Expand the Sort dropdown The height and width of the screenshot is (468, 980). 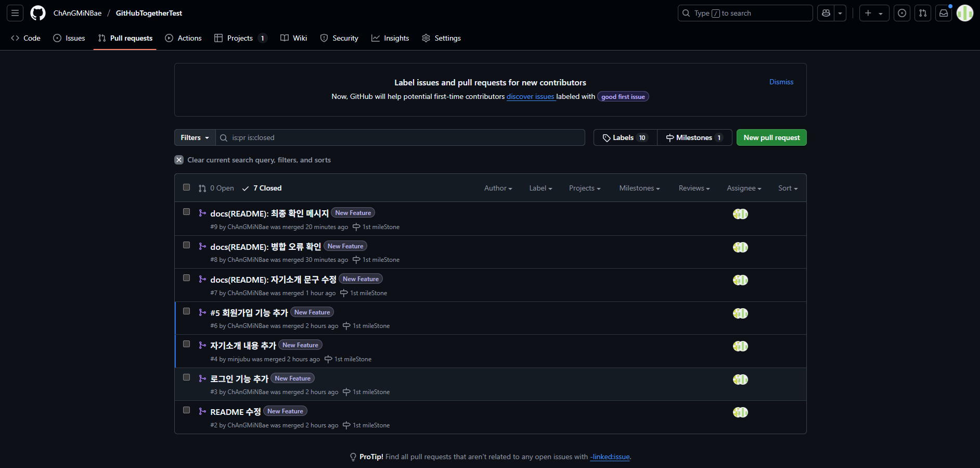[x=788, y=188]
